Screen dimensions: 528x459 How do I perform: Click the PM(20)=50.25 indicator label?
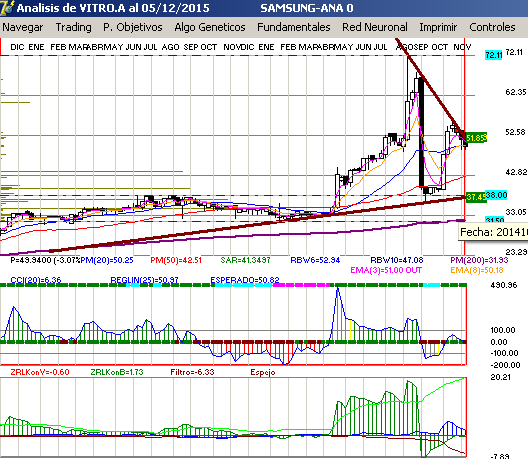[x=107, y=260]
